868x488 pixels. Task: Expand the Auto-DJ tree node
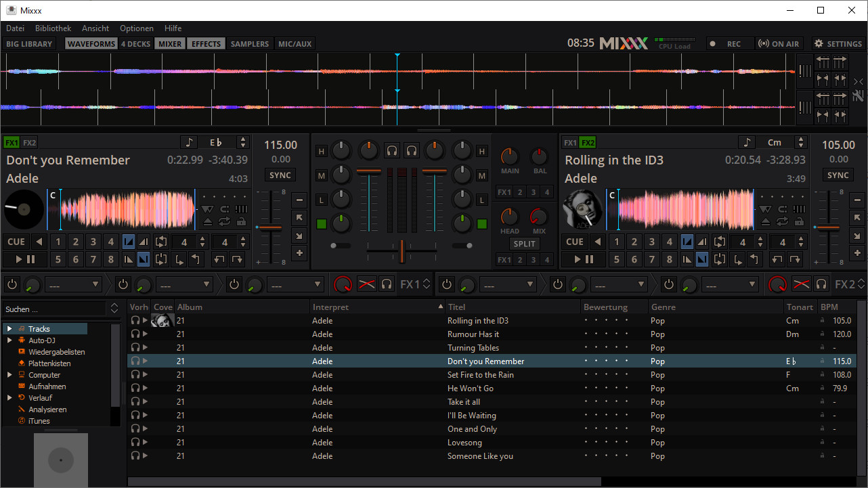coord(9,340)
